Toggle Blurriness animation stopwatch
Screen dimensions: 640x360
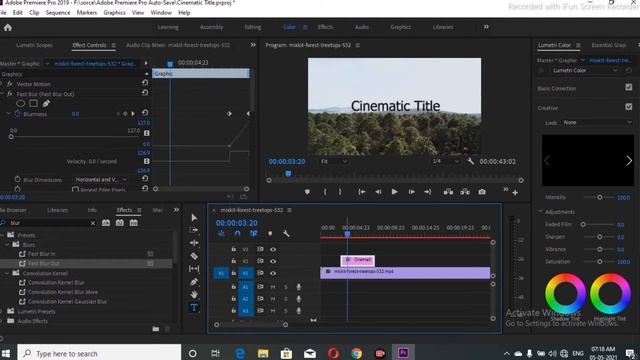click(18, 113)
